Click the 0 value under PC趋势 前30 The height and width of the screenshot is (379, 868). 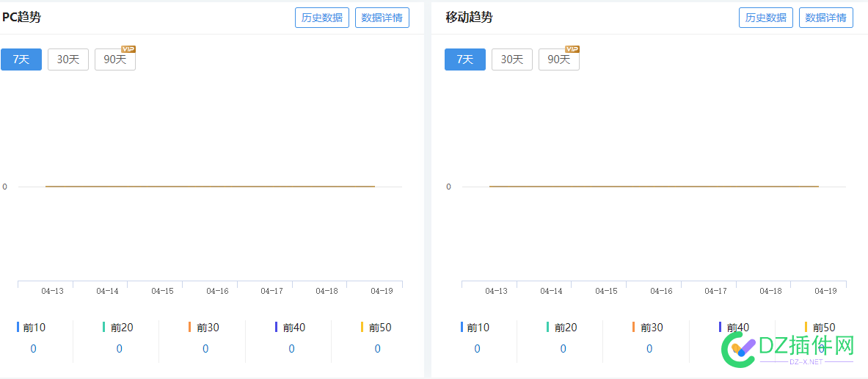tap(205, 349)
